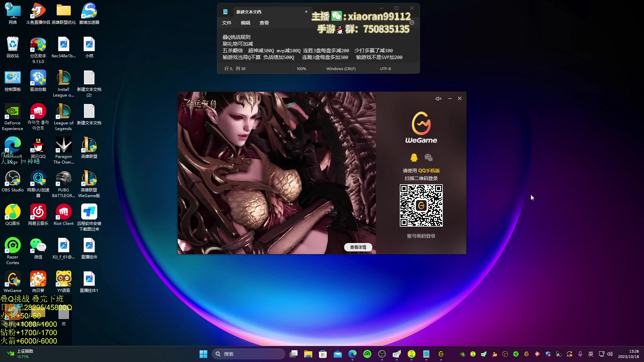Click the microphone icon in system tray

point(580,354)
